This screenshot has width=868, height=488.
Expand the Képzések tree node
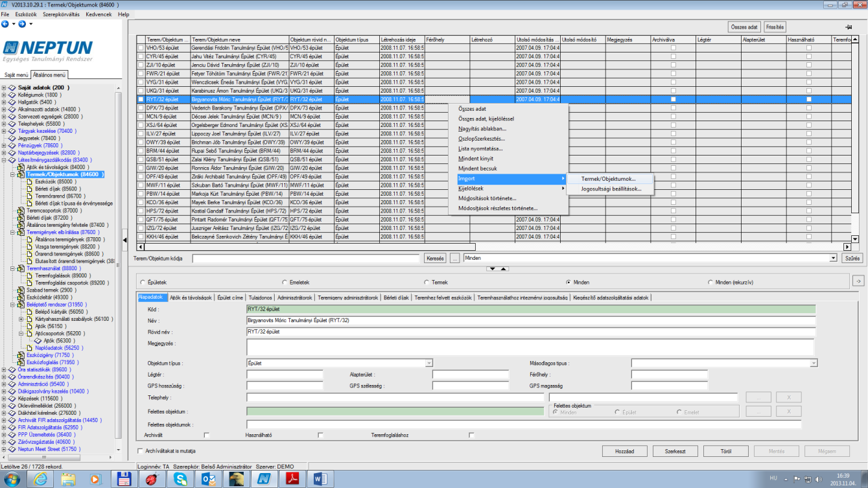coord(4,398)
